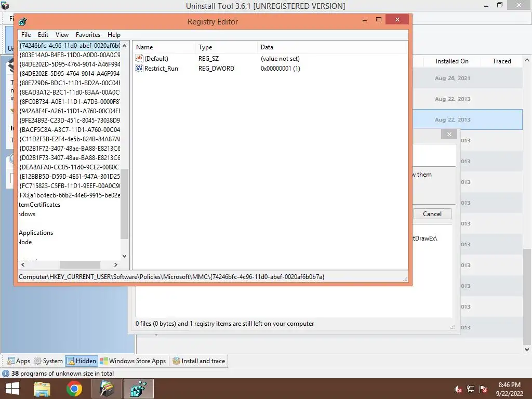Open the File menu in Registry Editor
Viewport: 532px width, 399px height.
coord(26,35)
